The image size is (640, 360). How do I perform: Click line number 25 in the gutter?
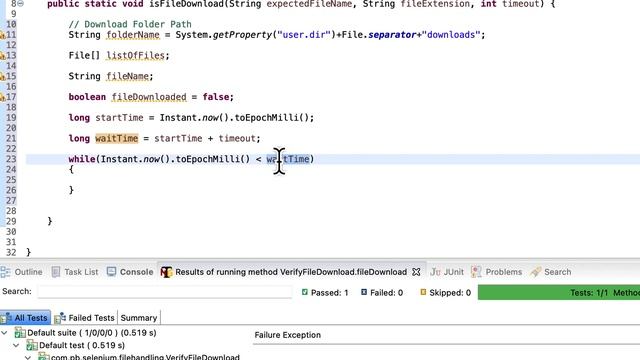coord(11,180)
